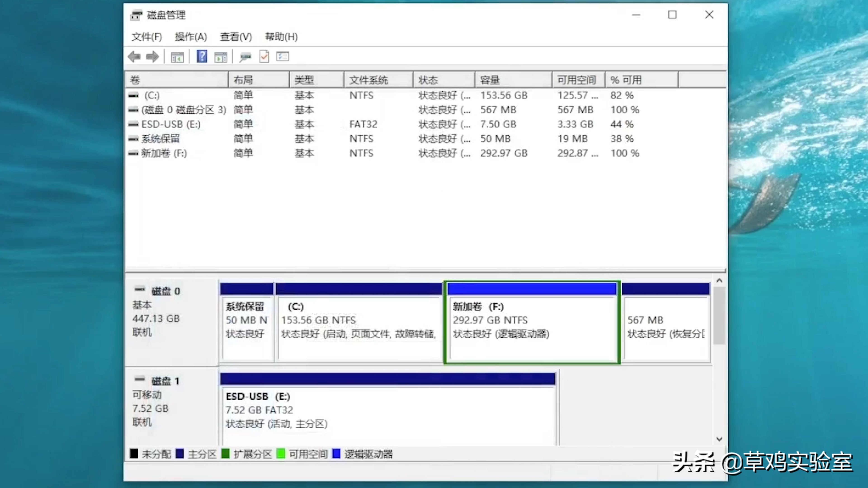
Task: Click the 38 % available cell
Action: 622,139
